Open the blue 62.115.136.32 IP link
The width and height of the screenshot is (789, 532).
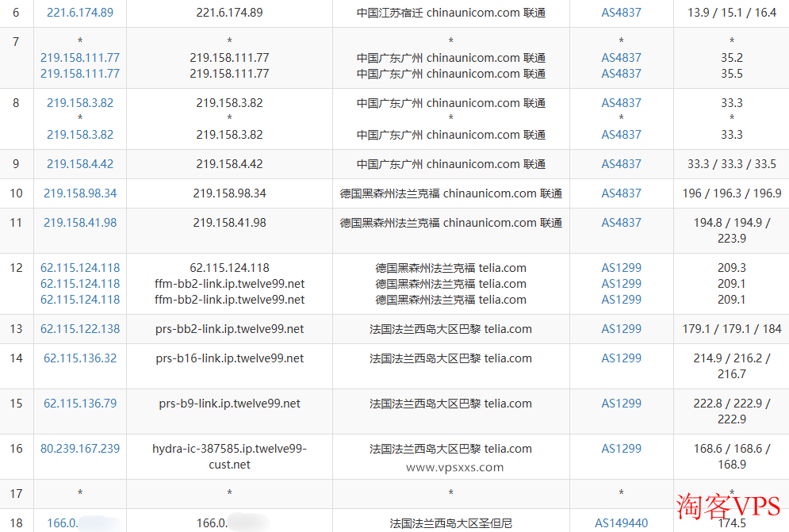click(x=80, y=358)
